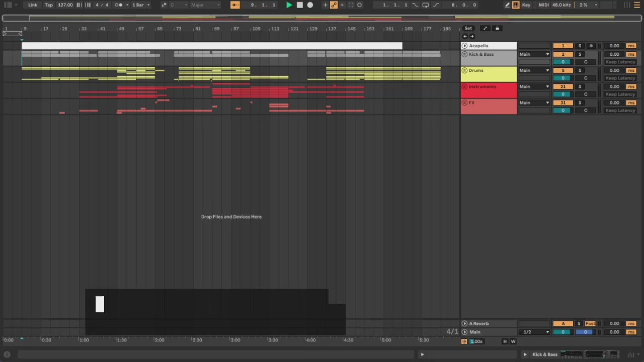This screenshot has width=644, height=362.
Task: Solo the Kick & Bass track
Action: pyautogui.click(x=580, y=54)
